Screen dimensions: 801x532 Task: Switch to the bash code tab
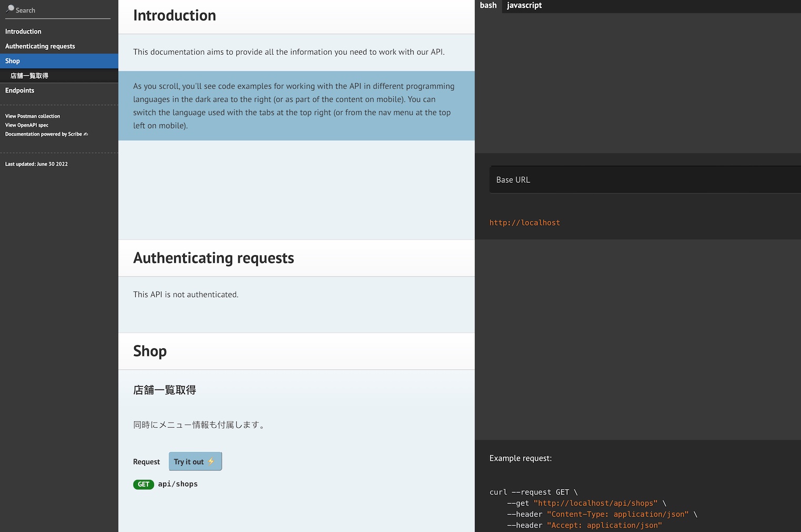488,6
